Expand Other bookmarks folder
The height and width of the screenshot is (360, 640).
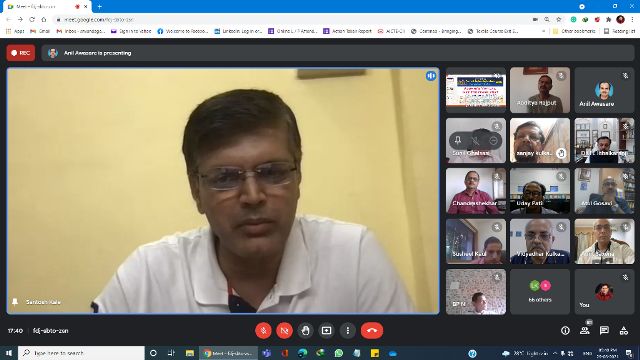tap(573, 31)
